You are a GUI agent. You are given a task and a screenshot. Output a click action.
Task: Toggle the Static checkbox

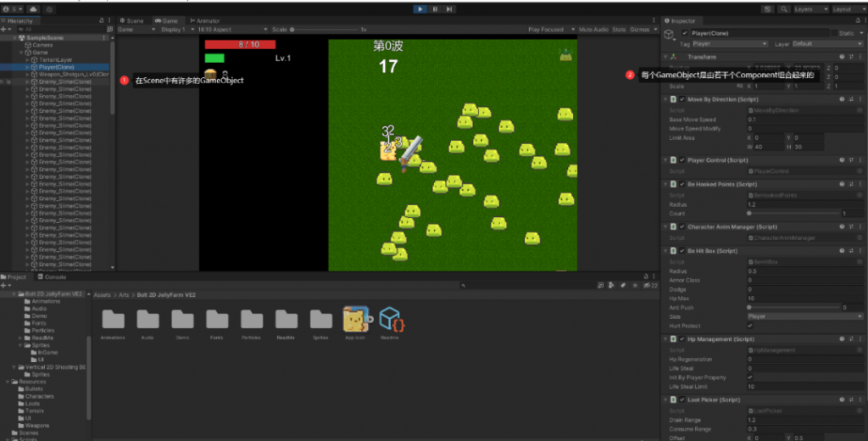pos(832,33)
